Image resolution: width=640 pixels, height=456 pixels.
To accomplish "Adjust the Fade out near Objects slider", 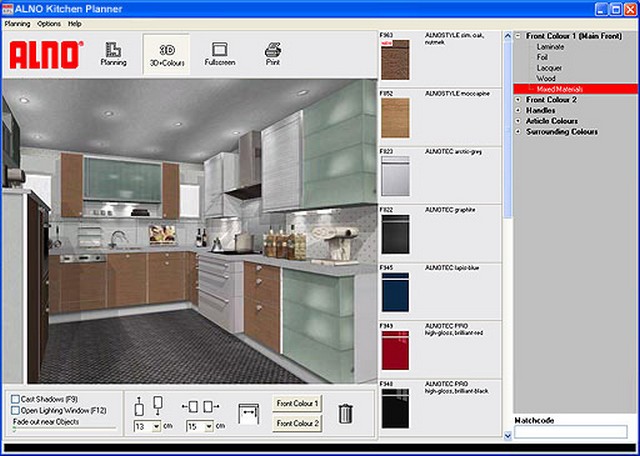I will pyautogui.click(x=64, y=429).
